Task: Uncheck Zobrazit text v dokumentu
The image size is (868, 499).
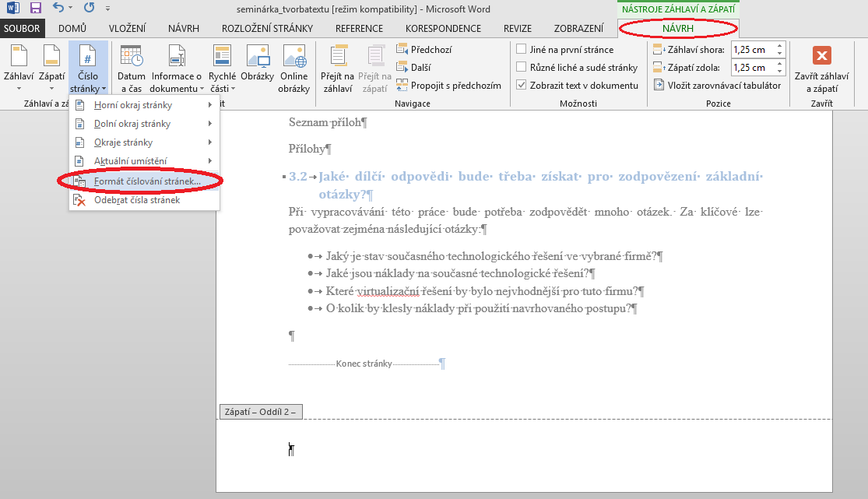Action: click(x=522, y=86)
